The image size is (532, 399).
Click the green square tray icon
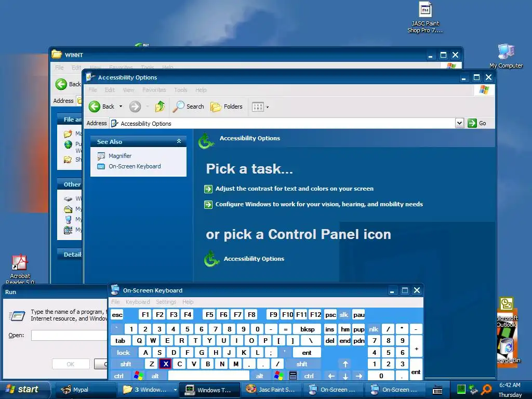[461, 389]
